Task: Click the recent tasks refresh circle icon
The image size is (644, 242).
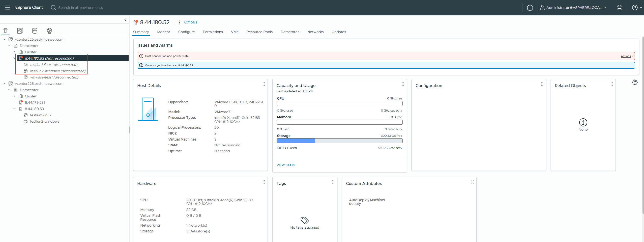Action: [530, 8]
